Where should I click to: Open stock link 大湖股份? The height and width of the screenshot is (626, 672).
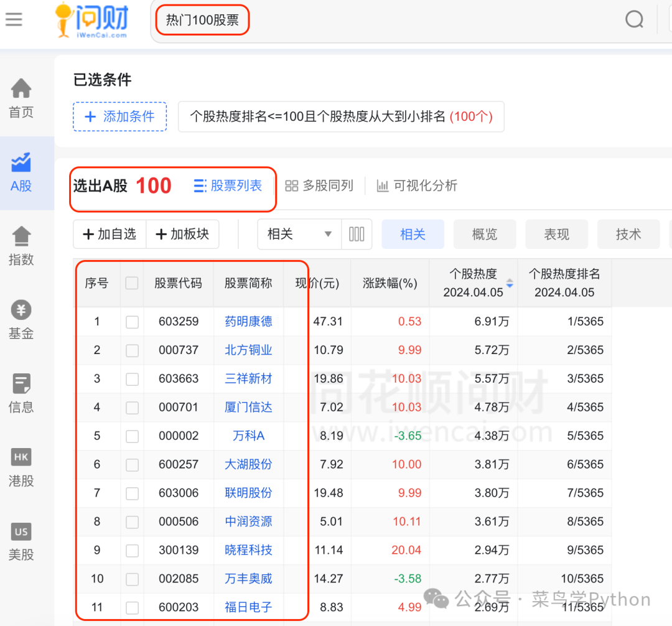point(248,464)
